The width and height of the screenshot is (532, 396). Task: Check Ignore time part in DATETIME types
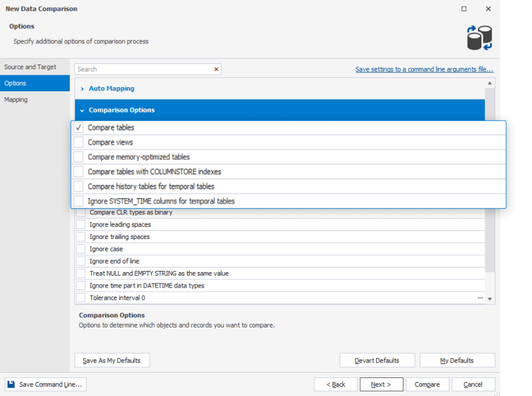click(x=81, y=286)
